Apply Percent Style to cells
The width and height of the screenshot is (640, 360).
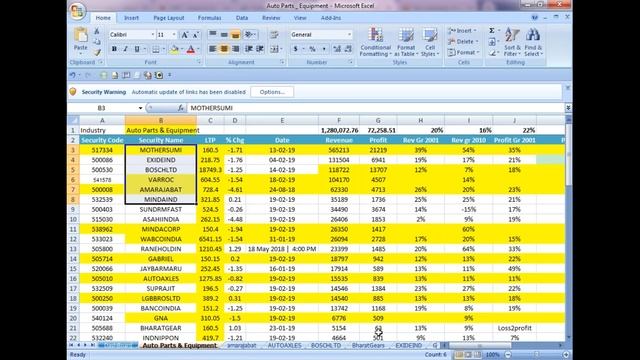tap(312, 49)
